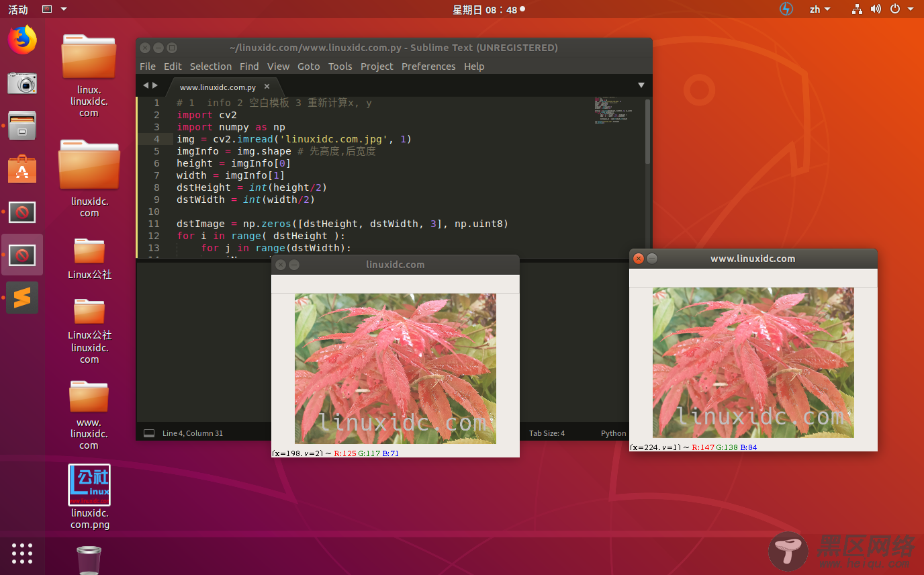
Task: Open the Tools menu
Action: point(340,67)
